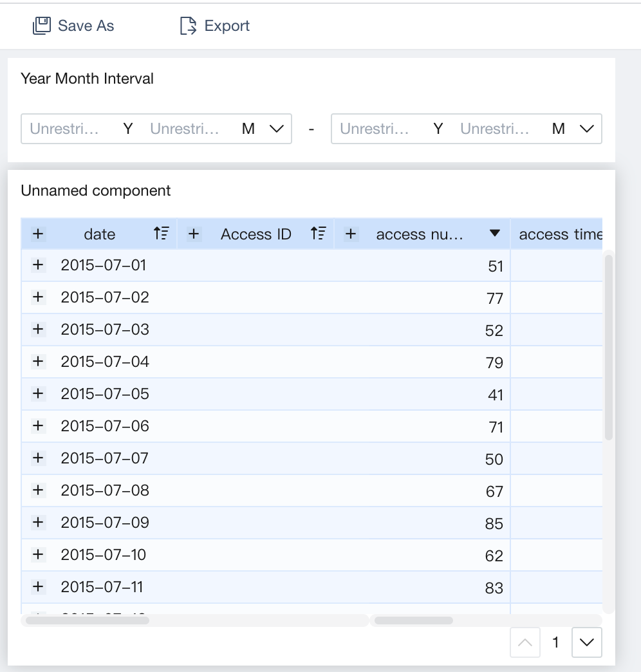Expand row 2015-07-03

coord(38,330)
